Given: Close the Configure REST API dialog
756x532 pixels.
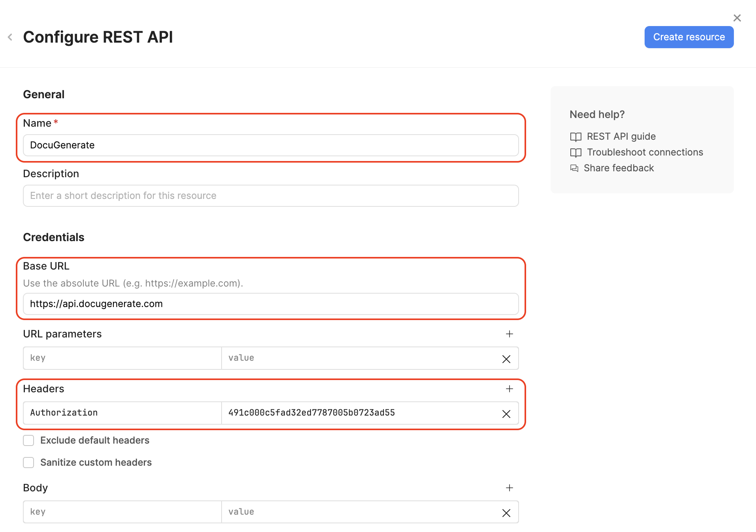Looking at the screenshot, I should tap(737, 18).
